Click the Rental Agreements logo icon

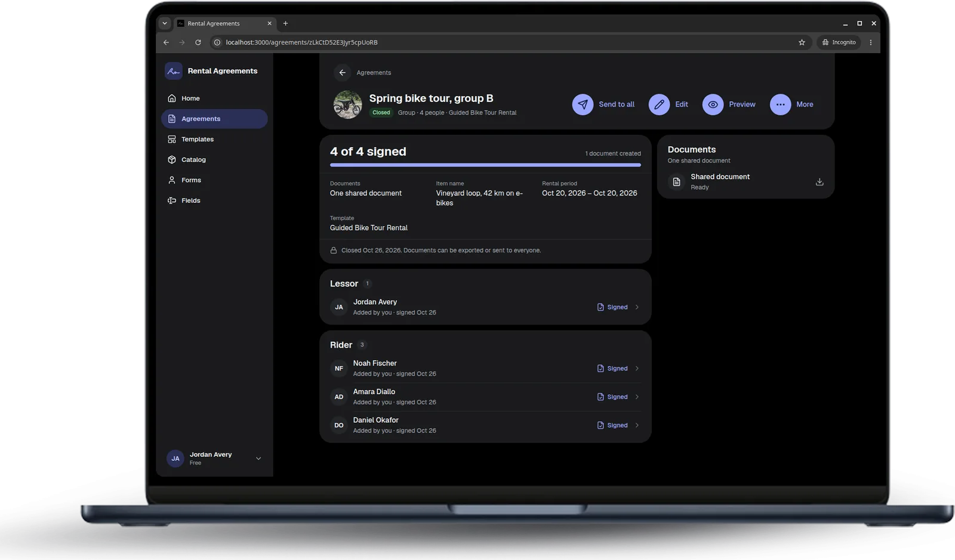pos(173,71)
